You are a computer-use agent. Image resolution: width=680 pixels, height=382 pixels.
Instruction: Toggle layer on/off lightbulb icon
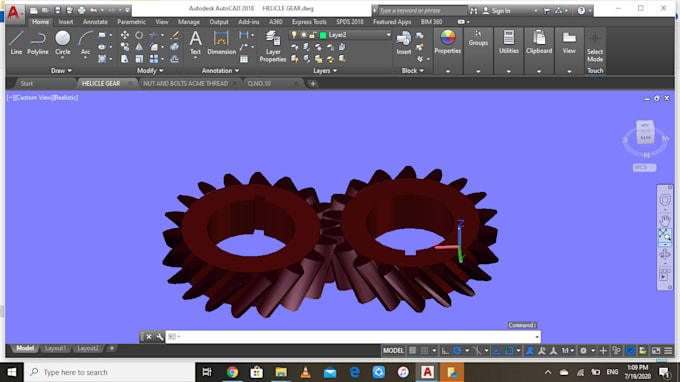294,35
